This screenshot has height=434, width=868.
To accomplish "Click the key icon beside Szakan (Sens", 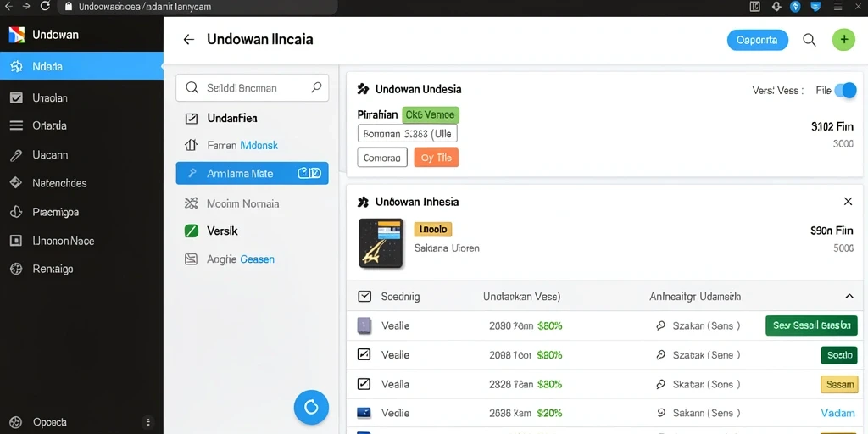I will (660, 326).
